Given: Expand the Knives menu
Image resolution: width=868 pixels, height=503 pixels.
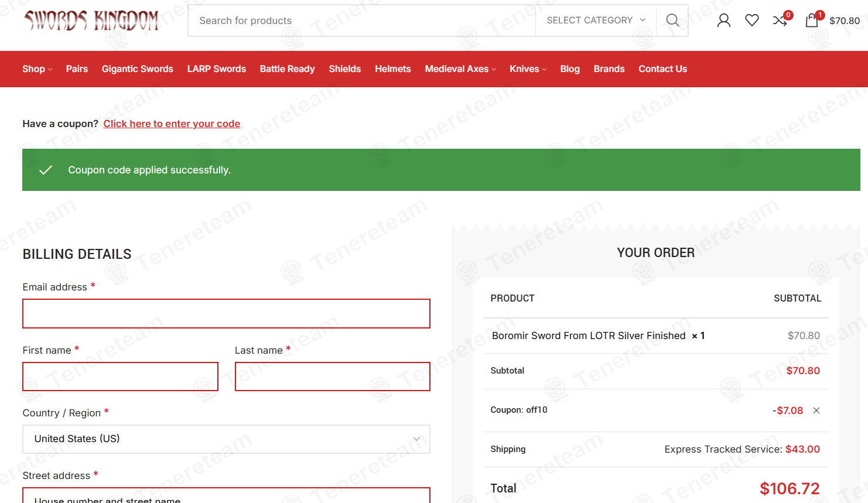Looking at the screenshot, I should 528,69.
